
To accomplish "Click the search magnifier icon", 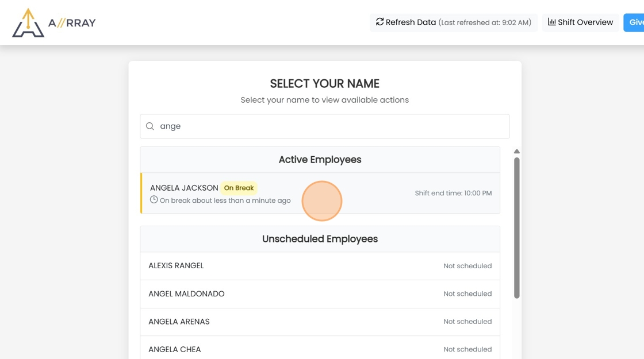I will click(150, 126).
